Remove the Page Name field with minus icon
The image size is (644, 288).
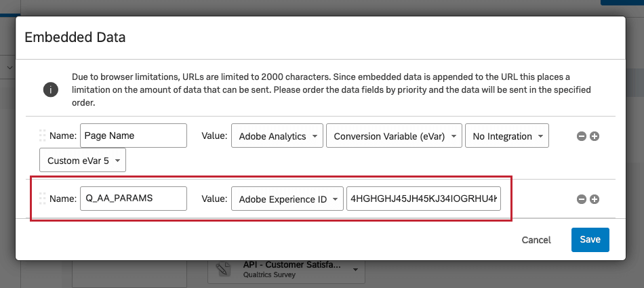click(581, 136)
